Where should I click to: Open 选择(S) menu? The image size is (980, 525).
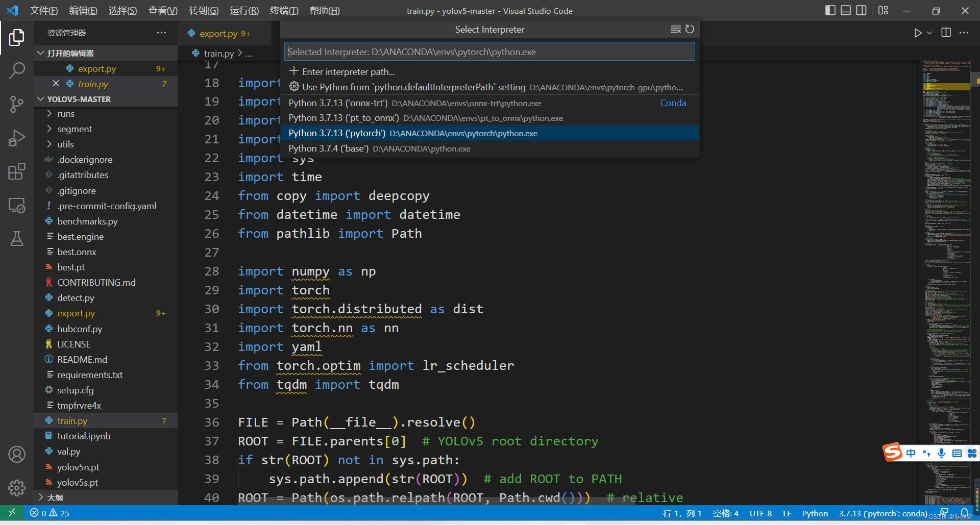coord(122,11)
